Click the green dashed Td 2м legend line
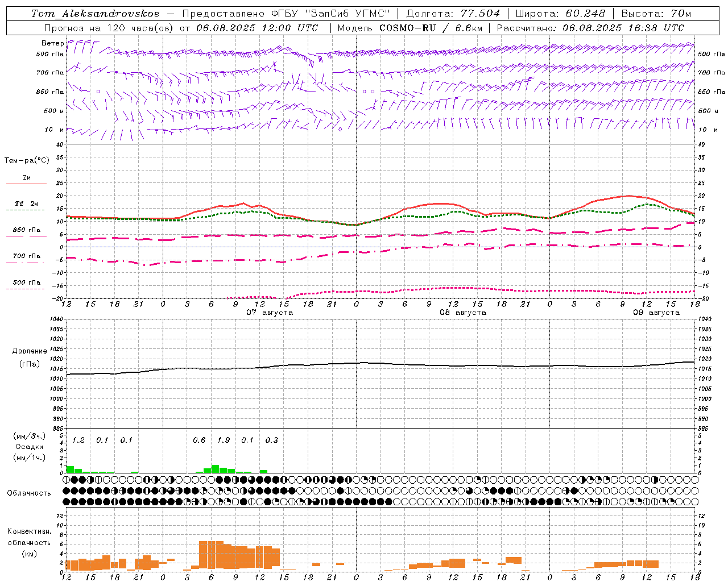728x582 pixels. (26, 210)
